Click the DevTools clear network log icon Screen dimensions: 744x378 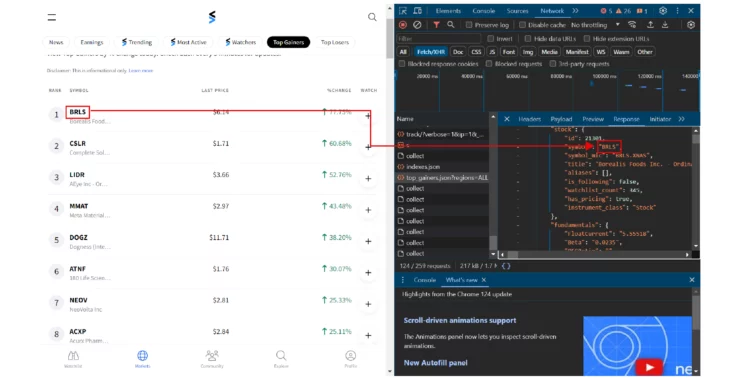click(x=417, y=25)
